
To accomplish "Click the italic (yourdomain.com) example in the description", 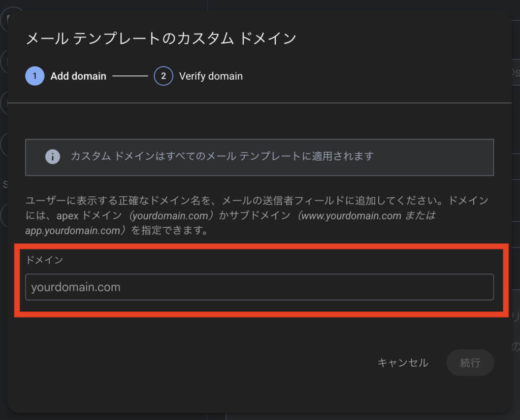I will click(x=169, y=216).
